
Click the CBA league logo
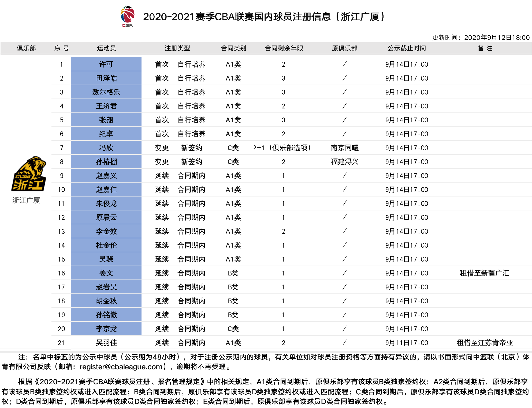[x=128, y=17]
